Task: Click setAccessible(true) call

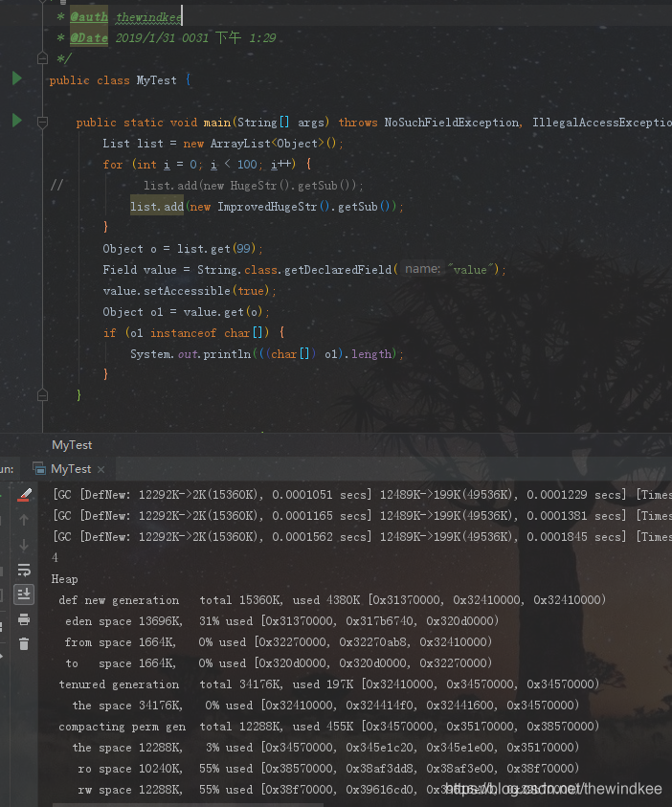Action: [206, 291]
